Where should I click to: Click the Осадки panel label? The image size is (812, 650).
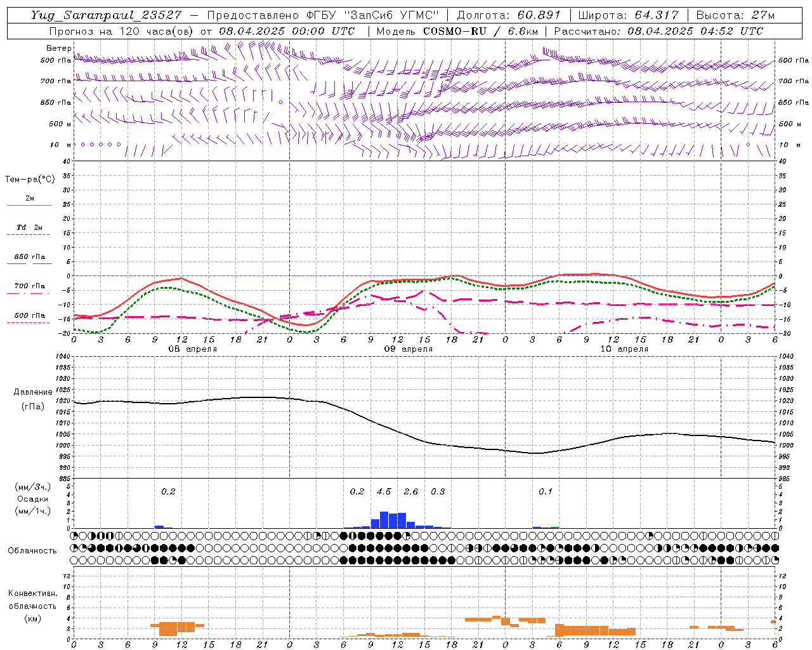32,499
